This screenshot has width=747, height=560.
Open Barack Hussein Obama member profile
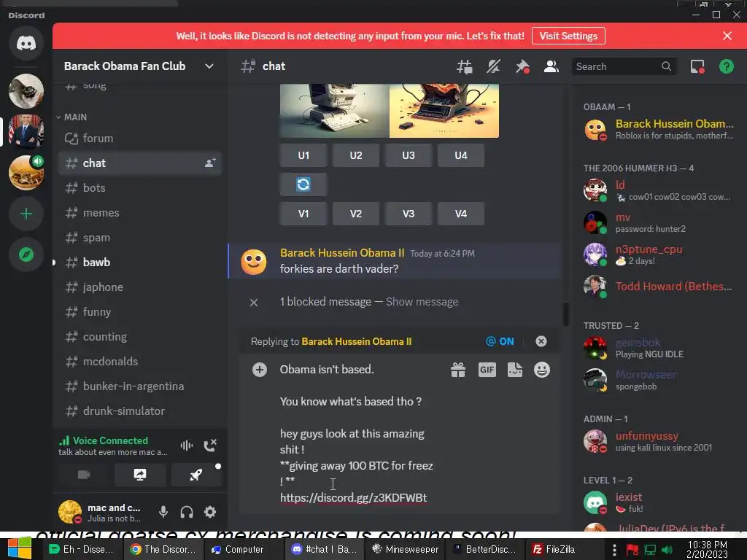[659, 129]
